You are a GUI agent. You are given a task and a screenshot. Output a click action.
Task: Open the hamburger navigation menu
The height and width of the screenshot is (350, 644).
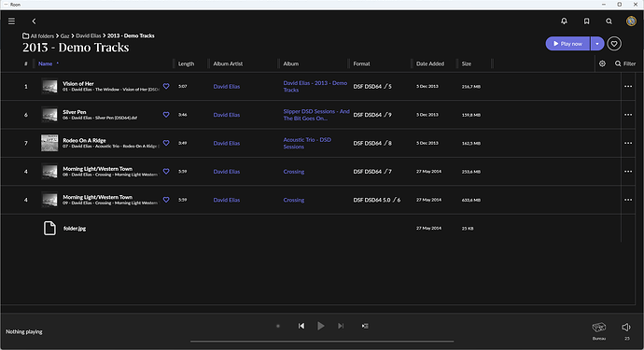pos(11,21)
